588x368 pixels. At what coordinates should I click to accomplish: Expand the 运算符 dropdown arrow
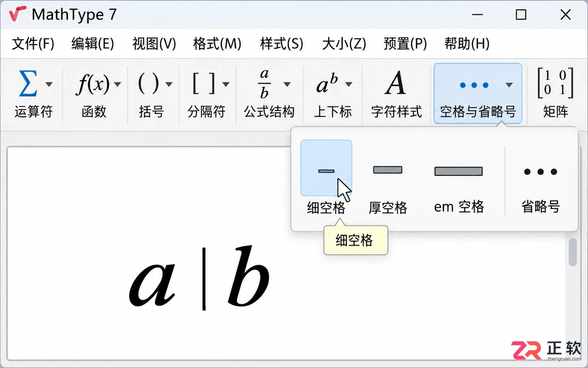(x=49, y=85)
